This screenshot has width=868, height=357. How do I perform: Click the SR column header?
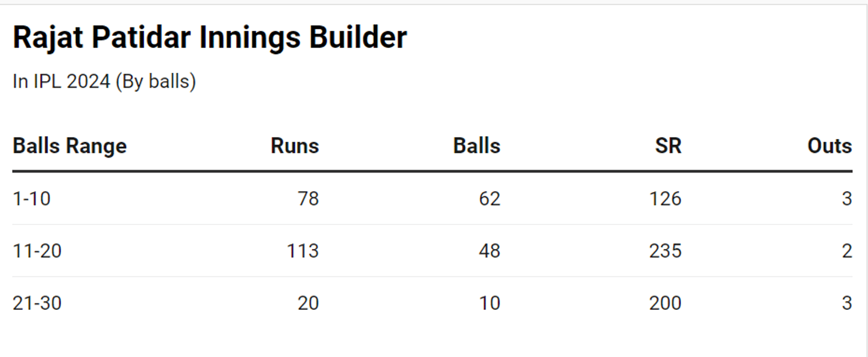(x=668, y=146)
